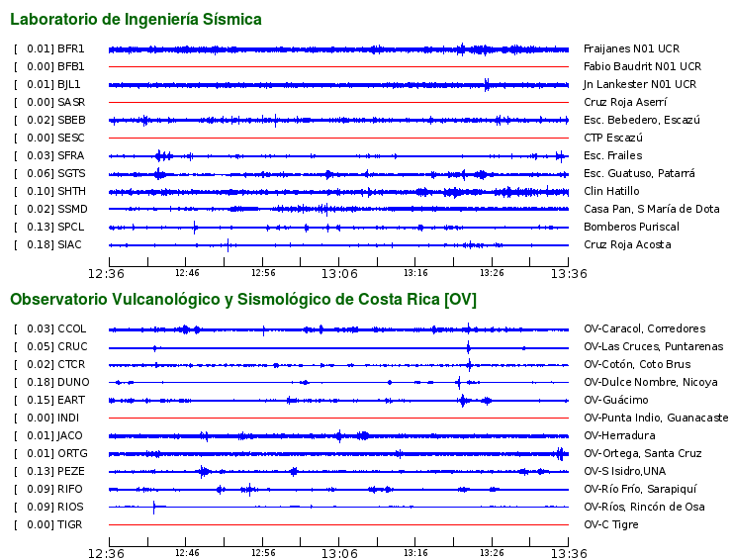Click 'OV-Dulce Nombre, Nicoya' description
Viewport: 732px width, 560px height.
[x=650, y=382]
